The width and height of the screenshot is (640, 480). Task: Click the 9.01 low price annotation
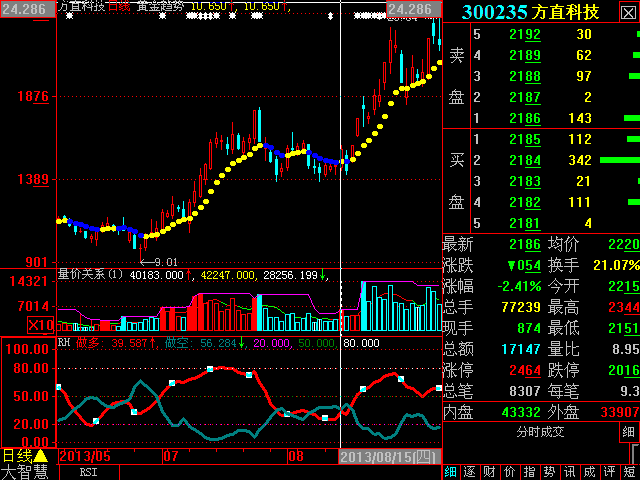click(166, 262)
